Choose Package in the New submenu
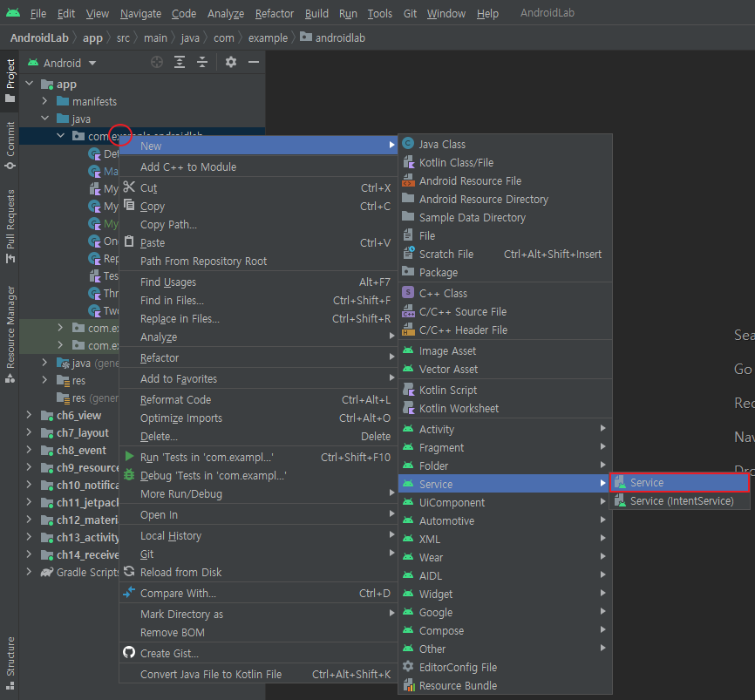 505,272
